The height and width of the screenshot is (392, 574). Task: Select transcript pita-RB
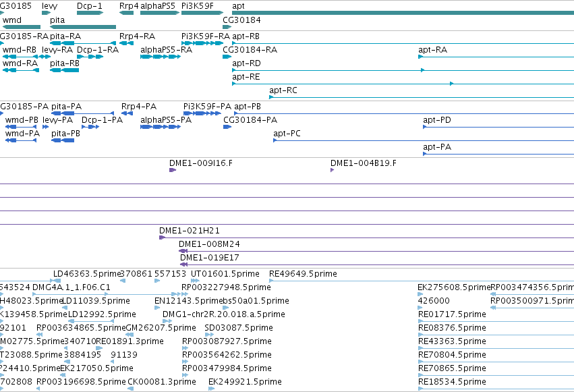point(65,63)
